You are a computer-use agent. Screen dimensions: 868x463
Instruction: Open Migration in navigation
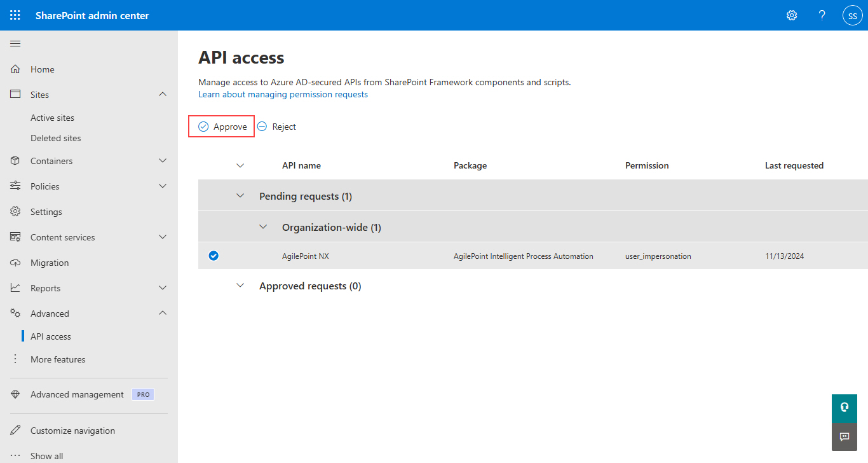coord(50,263)
